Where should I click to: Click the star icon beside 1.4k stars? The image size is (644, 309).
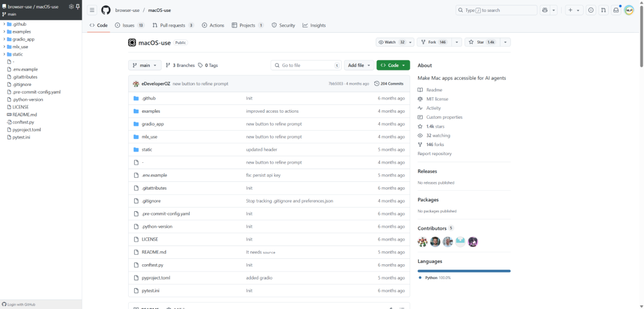click(420, 126)
